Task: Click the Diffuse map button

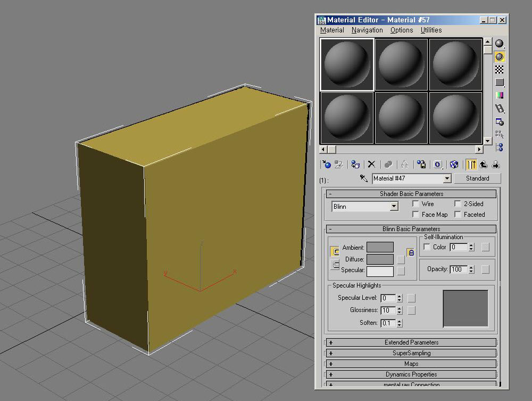Action: tap(401, 260)
